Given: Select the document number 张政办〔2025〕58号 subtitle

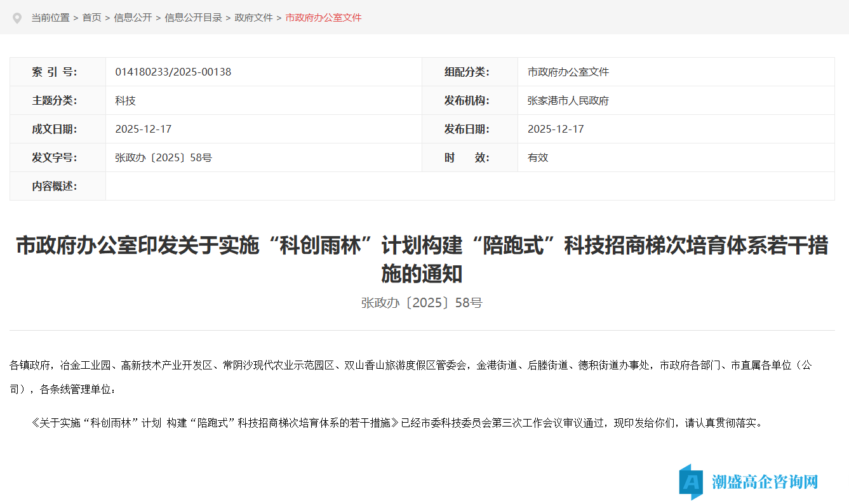Looking at the screenshot, I should coord(422,303).
